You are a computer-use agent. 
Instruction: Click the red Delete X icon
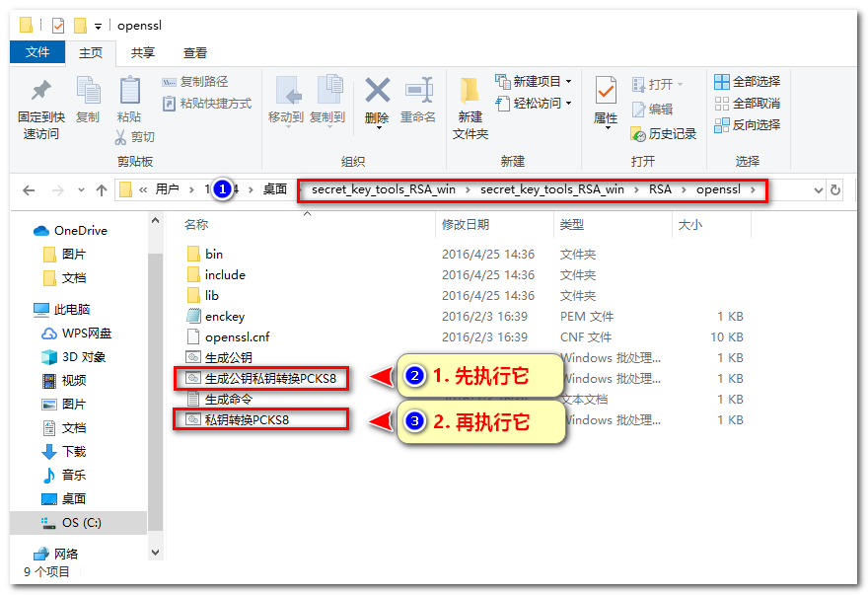click(x=377, y=92)
